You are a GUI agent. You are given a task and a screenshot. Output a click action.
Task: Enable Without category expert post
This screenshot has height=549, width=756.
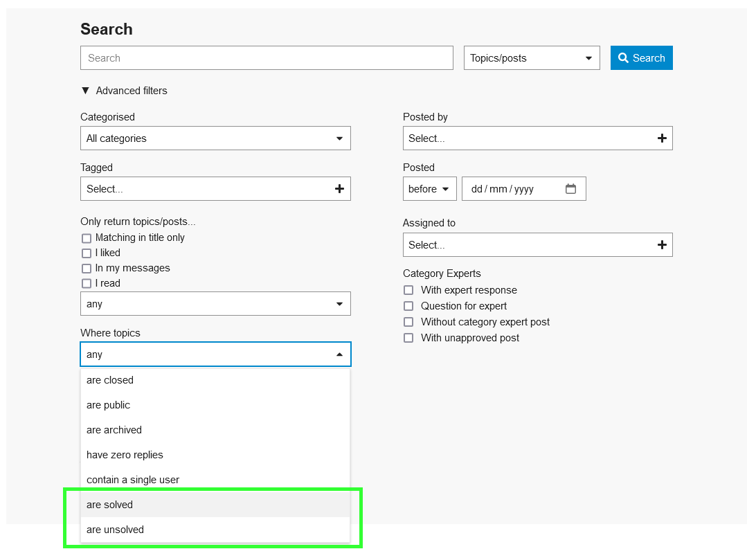[408, 322]
